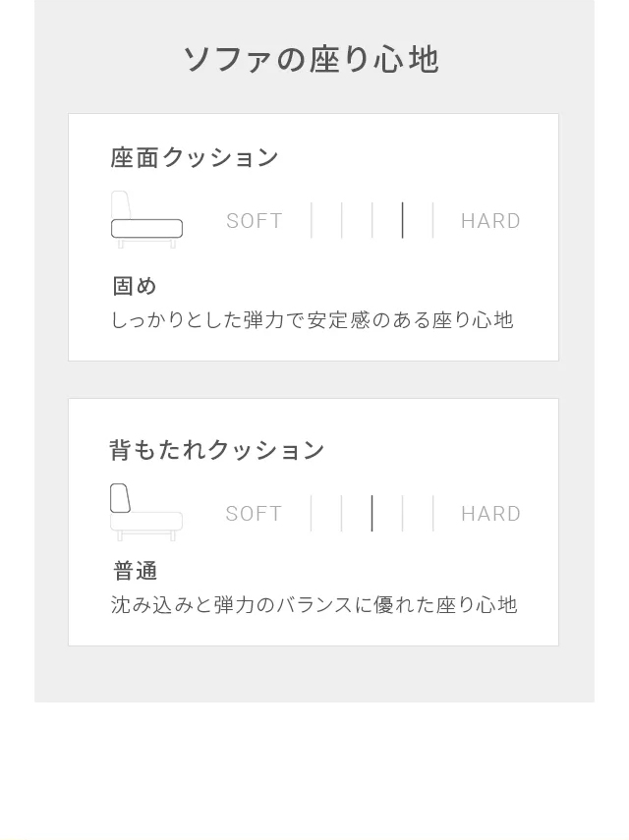Click the second tick on seat cushion scale
Viewport: 629px width, 840px height.
click(x=342, y=220)
